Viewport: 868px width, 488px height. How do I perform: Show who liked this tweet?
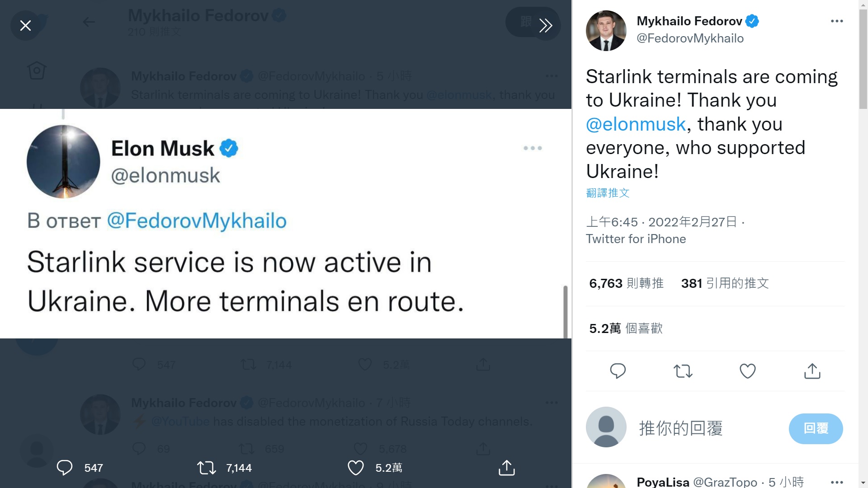(626, 328)
